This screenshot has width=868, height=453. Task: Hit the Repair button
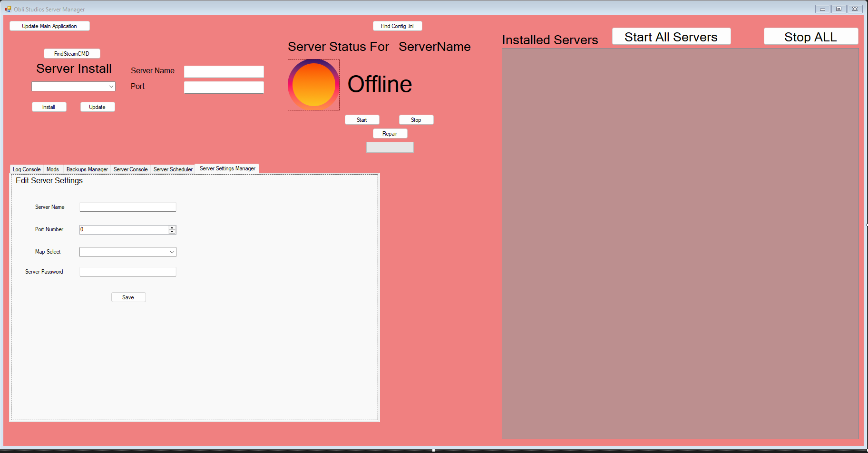coord(390,134)
